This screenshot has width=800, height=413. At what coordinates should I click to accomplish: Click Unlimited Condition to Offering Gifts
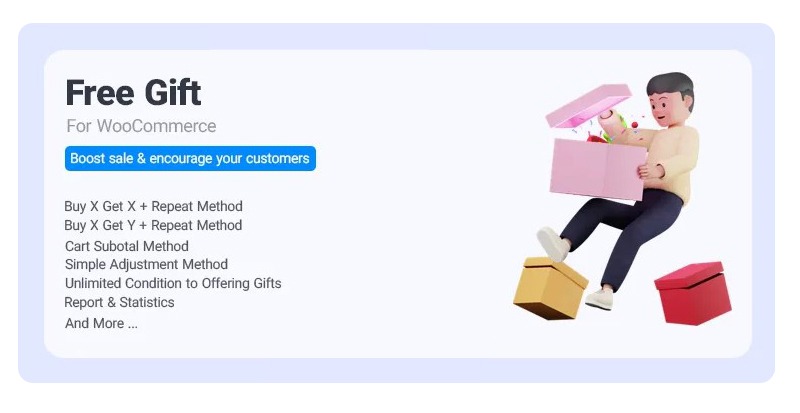(x=173, y=283)
